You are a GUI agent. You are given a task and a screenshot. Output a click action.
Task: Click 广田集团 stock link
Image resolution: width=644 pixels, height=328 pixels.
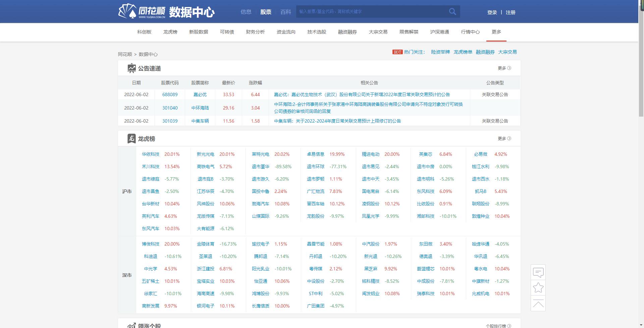(x=316, y=306)
